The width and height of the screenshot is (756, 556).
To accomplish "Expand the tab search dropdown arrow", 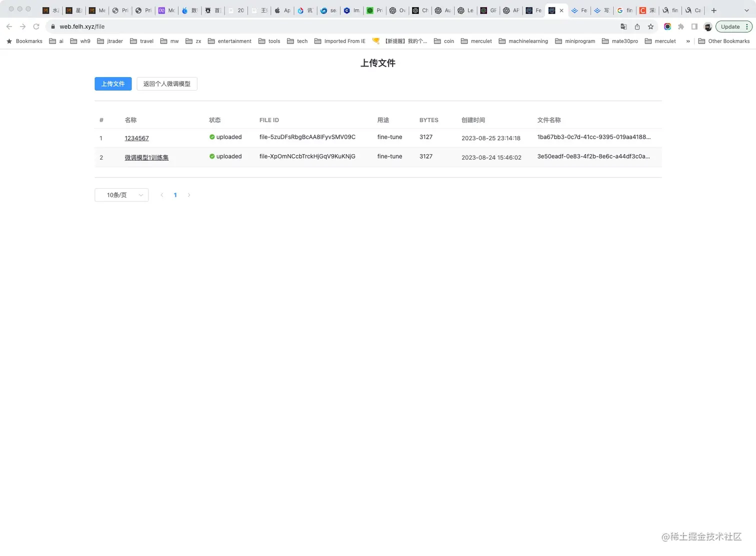I will [746, 10].
